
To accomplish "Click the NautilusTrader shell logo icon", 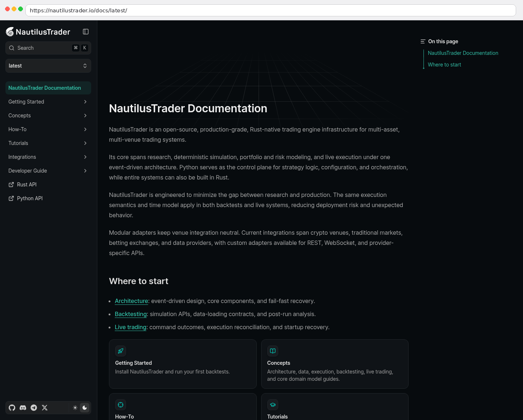I will (10, 32).
